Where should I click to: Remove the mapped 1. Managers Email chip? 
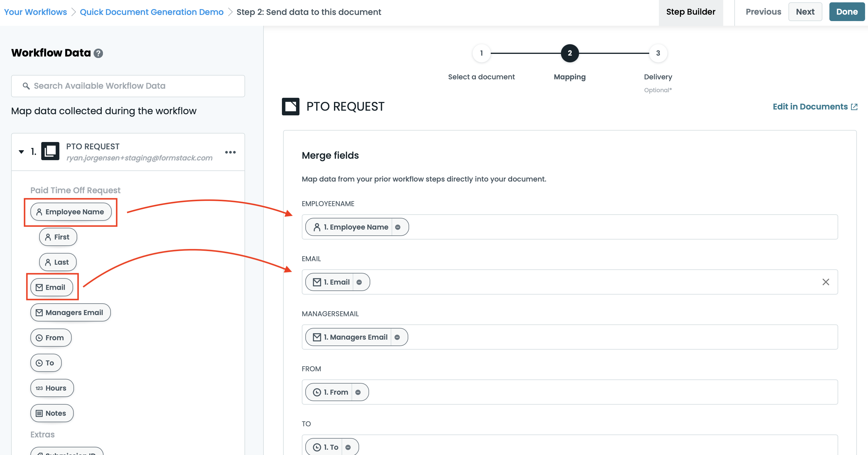point(397,337)
